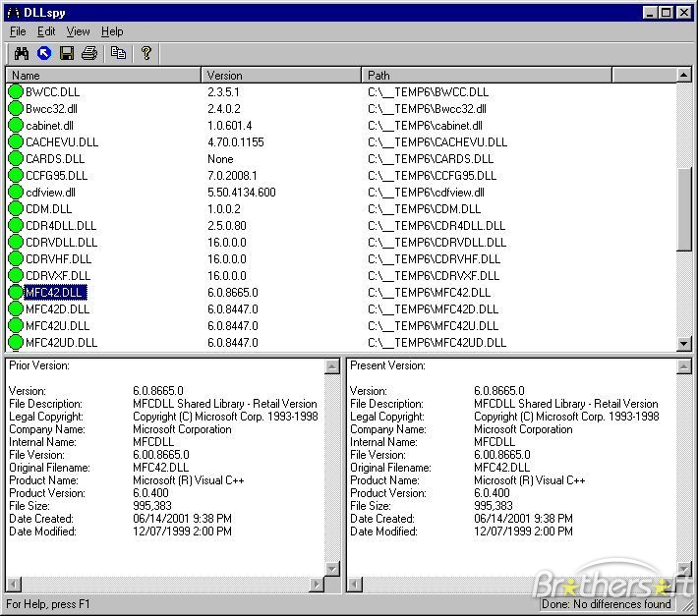Click the printer toolbar icon
Viewport: 698px width, 616px height.
[x=89, y=53]
